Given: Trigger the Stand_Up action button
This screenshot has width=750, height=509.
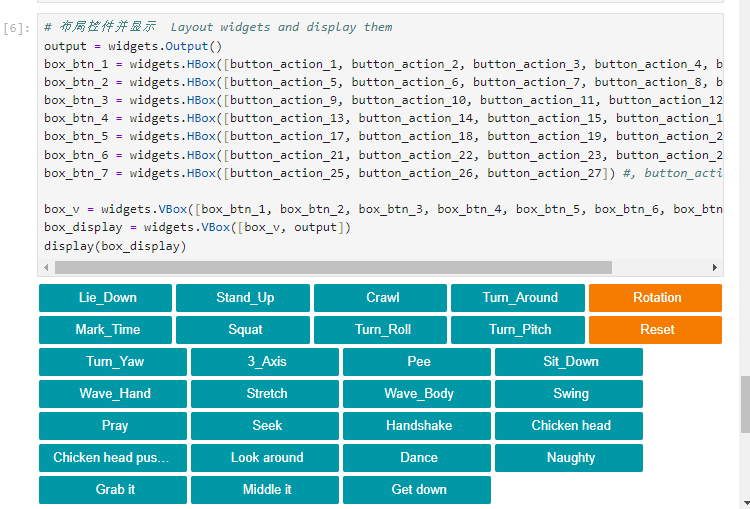Looking at the screenshot, I should [x=243, y=298].
